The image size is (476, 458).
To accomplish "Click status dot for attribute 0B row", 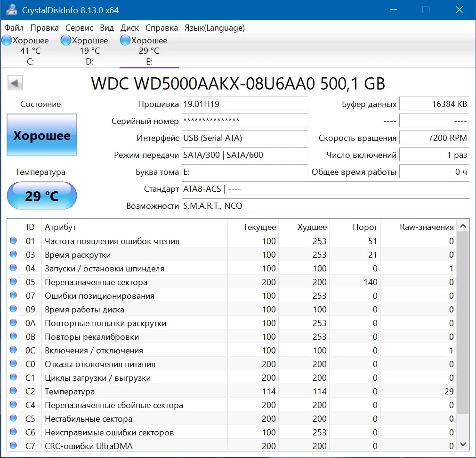I will [13, 336].
